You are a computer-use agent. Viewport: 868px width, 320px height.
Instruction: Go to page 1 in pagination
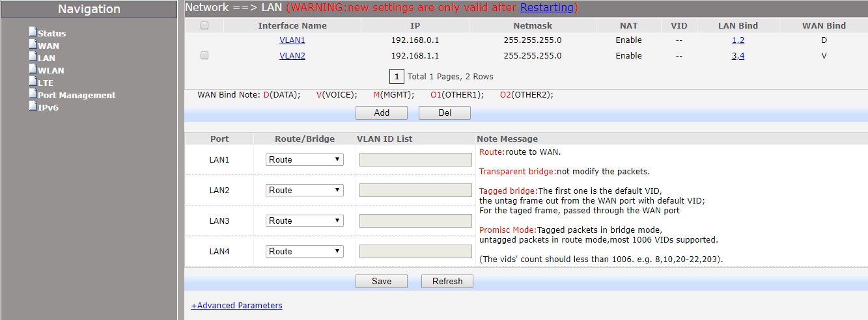click(396, 77)
